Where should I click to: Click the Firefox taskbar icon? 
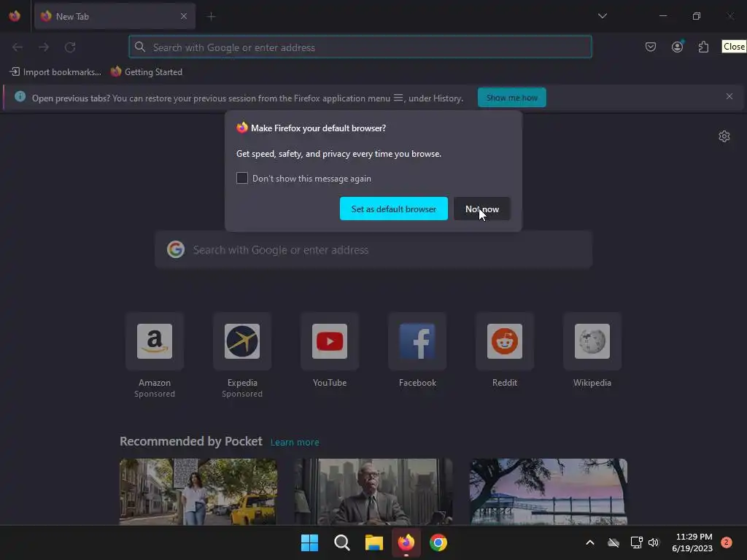tap(406, 542)
